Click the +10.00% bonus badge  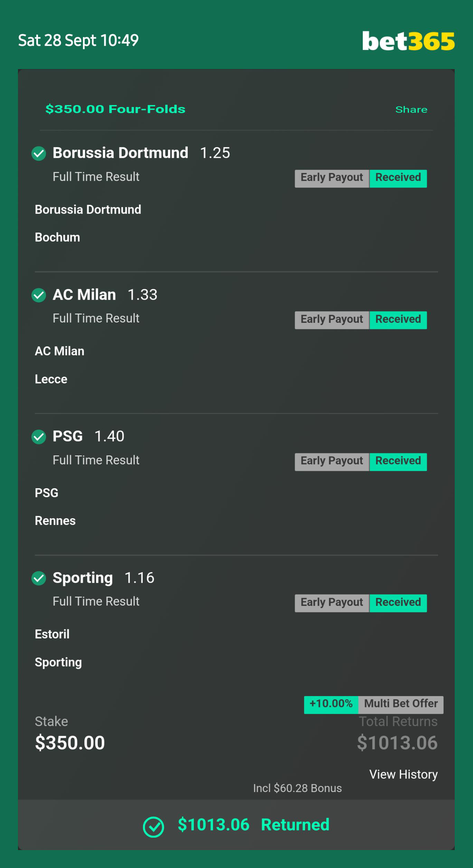click(331, 704)
